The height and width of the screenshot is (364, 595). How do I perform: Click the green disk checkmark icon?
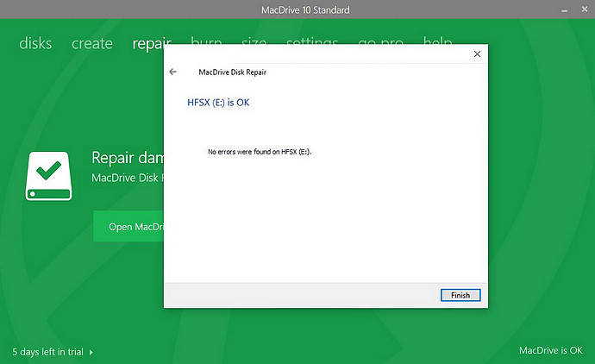47,173
